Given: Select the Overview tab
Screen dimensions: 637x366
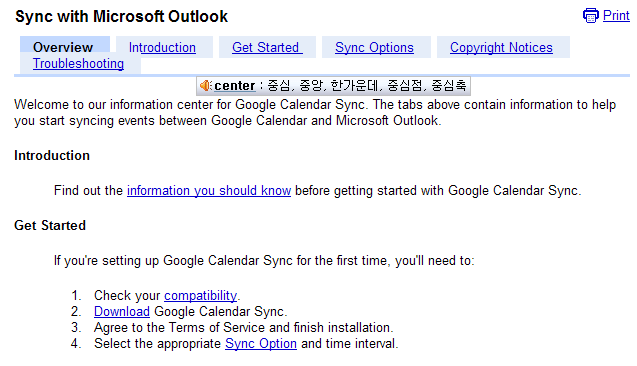Looking at the screenshot, I should click(x=63, y=47).
